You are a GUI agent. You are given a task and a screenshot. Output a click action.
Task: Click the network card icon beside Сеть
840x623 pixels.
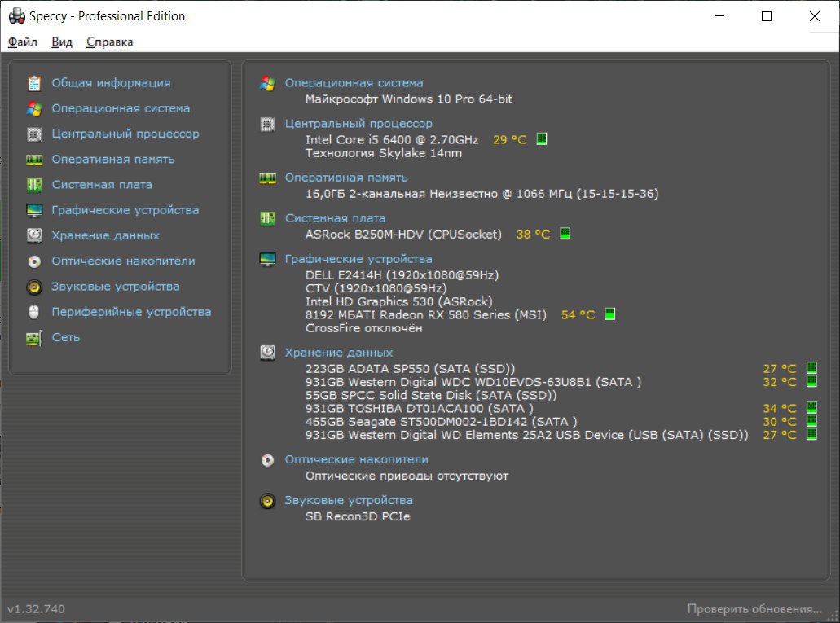coord(34,338)
